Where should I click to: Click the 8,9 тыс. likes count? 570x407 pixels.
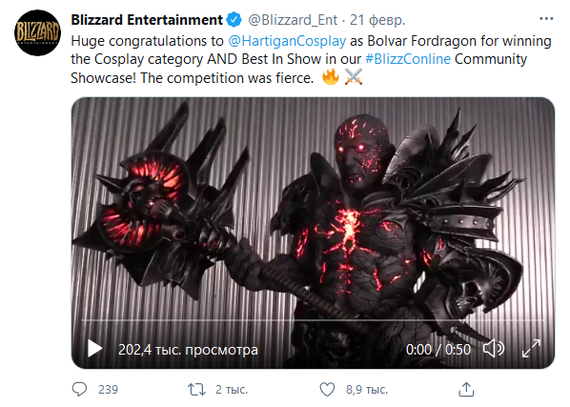[367, 390]
